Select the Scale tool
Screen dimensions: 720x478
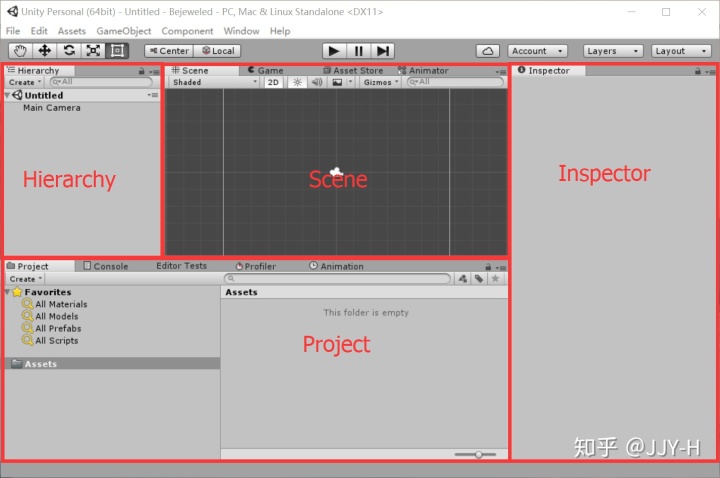[x=93, y=51]
